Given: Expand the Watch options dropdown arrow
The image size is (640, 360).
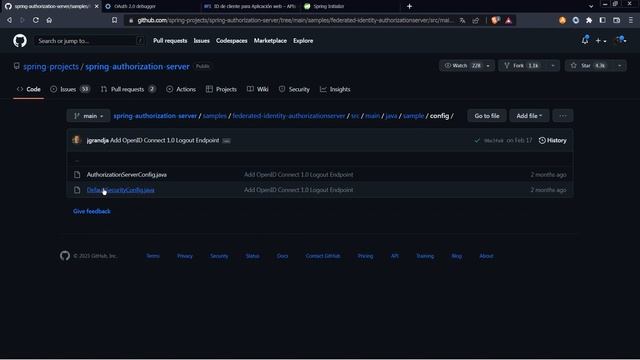Looking at the screenshot, I should [x=488, y=66].
